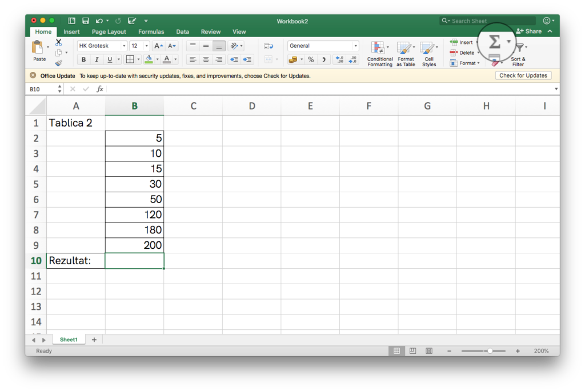This screenshot has height=392, width=585.
Task: Click the Paste clipboard icon
Action: tap(39, 50)
